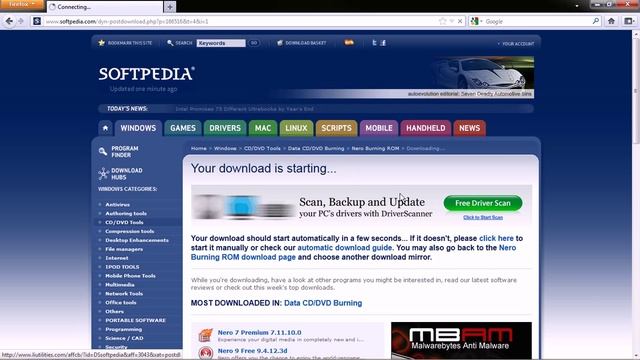Open the Desktop Enhancements category

(137, 240)
